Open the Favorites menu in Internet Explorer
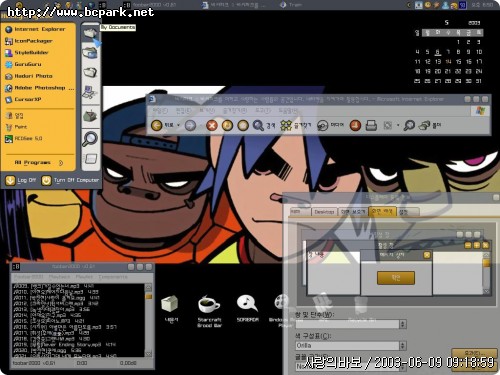Viewport: 500px width, 375px height. point(235,110)
